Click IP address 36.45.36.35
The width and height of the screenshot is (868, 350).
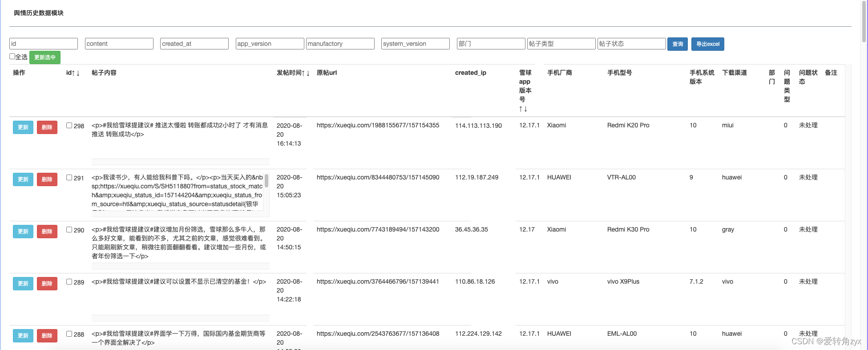point(471,230)
